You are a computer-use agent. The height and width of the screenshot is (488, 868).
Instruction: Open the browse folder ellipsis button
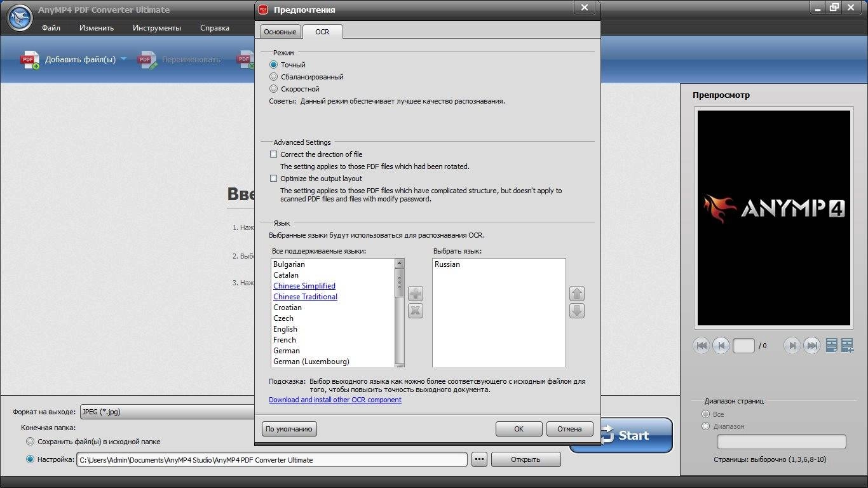click(480, 459)
